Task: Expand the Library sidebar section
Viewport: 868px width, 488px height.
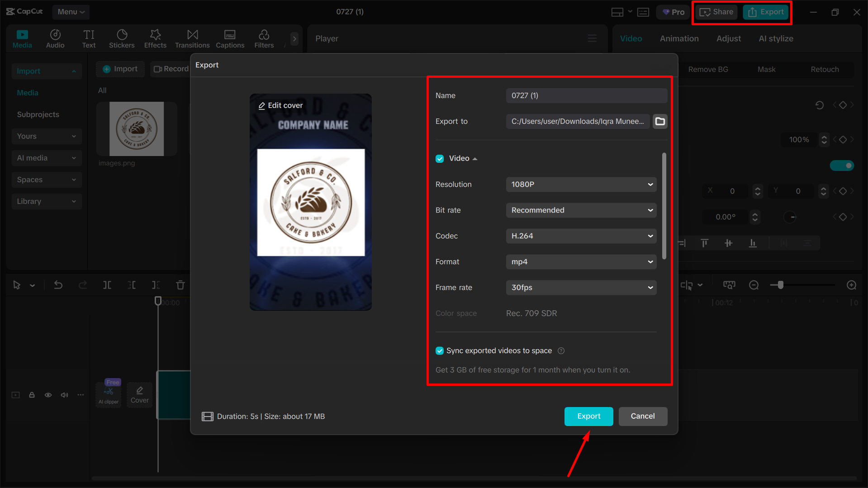Action: click(47, 201)
